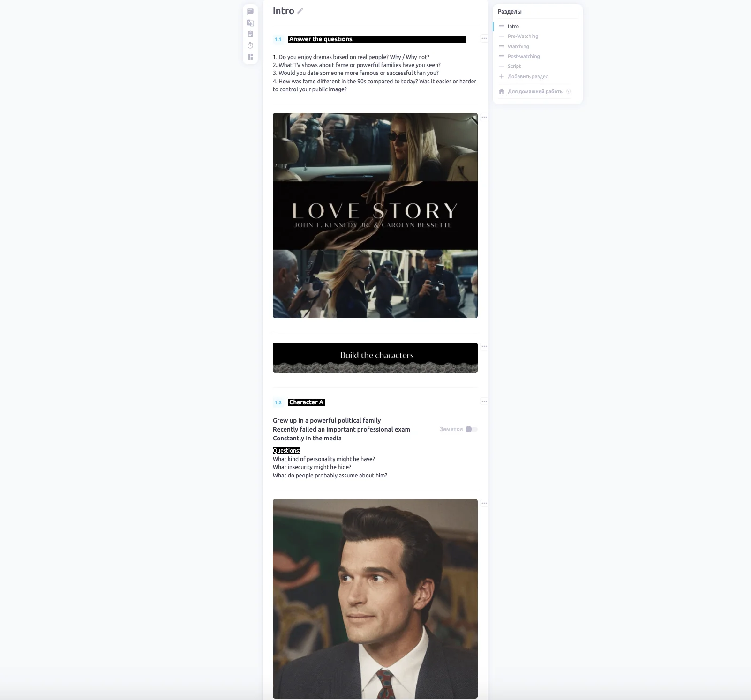The image size is (751, 700).
Task: Click the 'Build the characters' banner image
Action: 375,357
